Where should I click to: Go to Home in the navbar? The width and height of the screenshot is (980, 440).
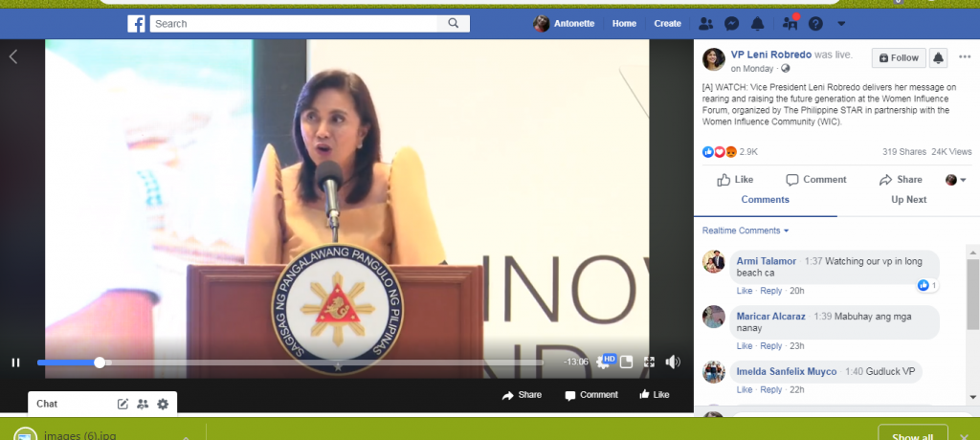(x=624, y=23)
